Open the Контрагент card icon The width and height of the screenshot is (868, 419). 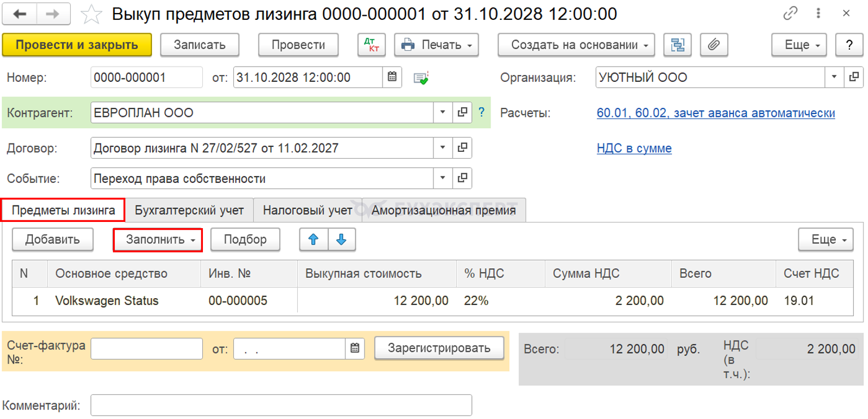[462, 112]
